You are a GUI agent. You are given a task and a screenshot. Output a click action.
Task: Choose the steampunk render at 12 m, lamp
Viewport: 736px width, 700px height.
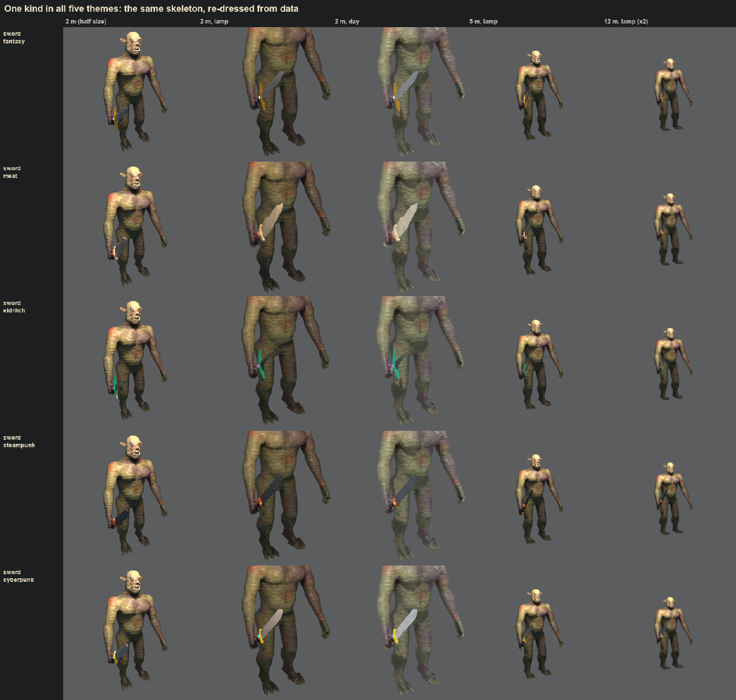pyautogui.click(x=669, y=499)
